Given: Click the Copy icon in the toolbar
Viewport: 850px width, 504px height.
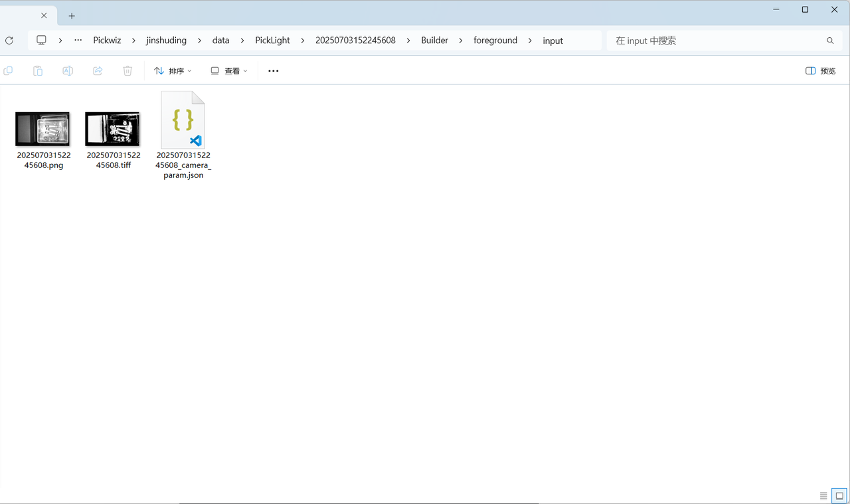Looking at the screenshot, I should click(x=38, y=70).
